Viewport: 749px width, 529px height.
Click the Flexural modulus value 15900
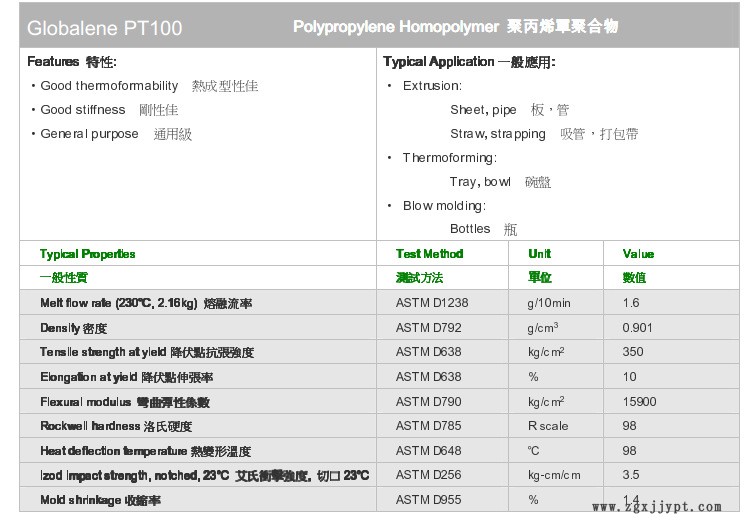coord(639,402)
